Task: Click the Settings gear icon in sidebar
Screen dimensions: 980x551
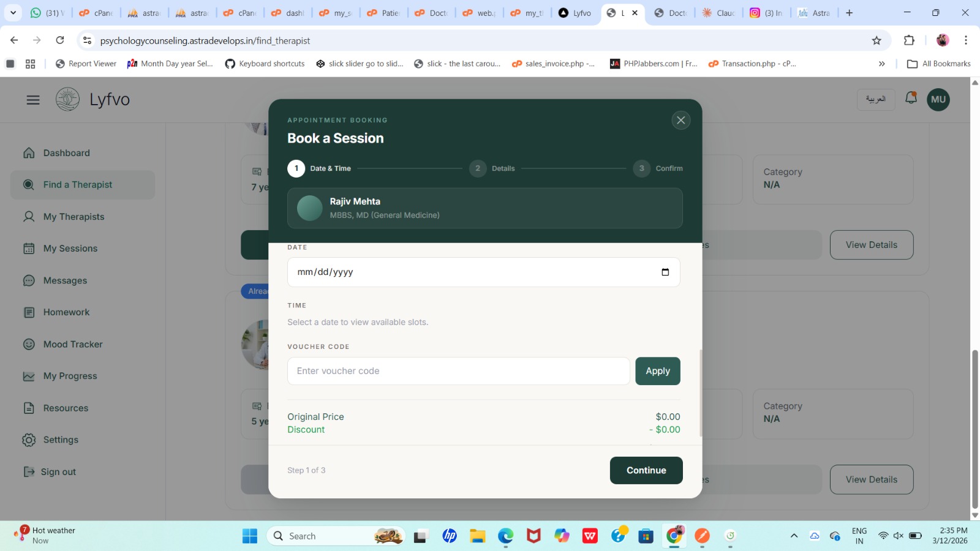Action: point(29,440)
